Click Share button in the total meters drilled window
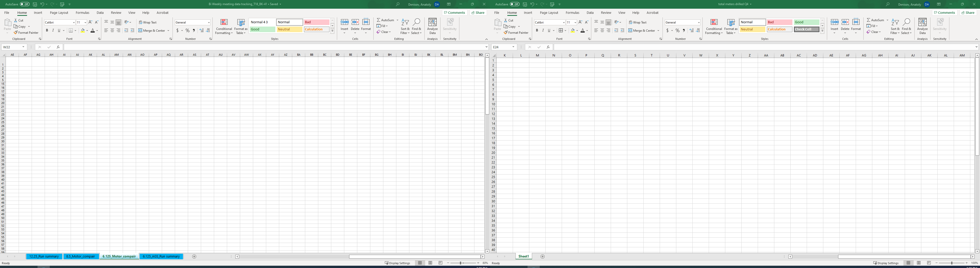Image resolution: width=980 pixels, height=268 pixels. click(x=968, y=13)
